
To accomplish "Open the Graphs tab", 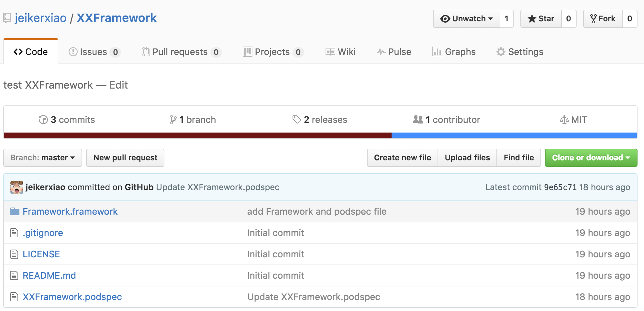I will click(454, 52).
